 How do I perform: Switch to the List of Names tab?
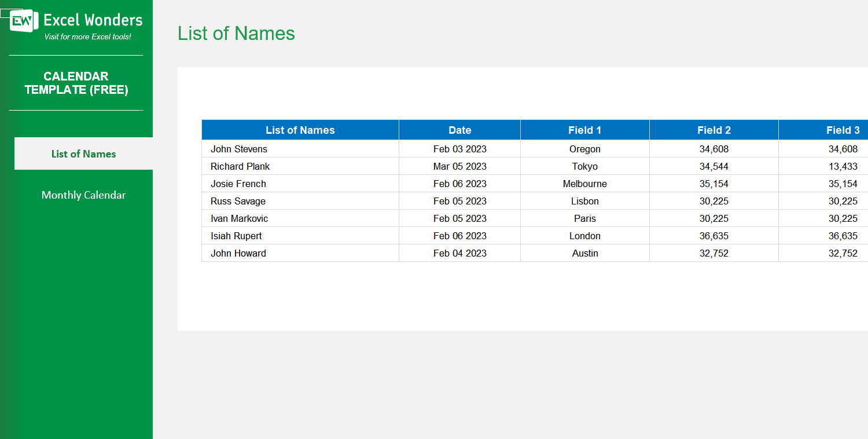point(83,153)
